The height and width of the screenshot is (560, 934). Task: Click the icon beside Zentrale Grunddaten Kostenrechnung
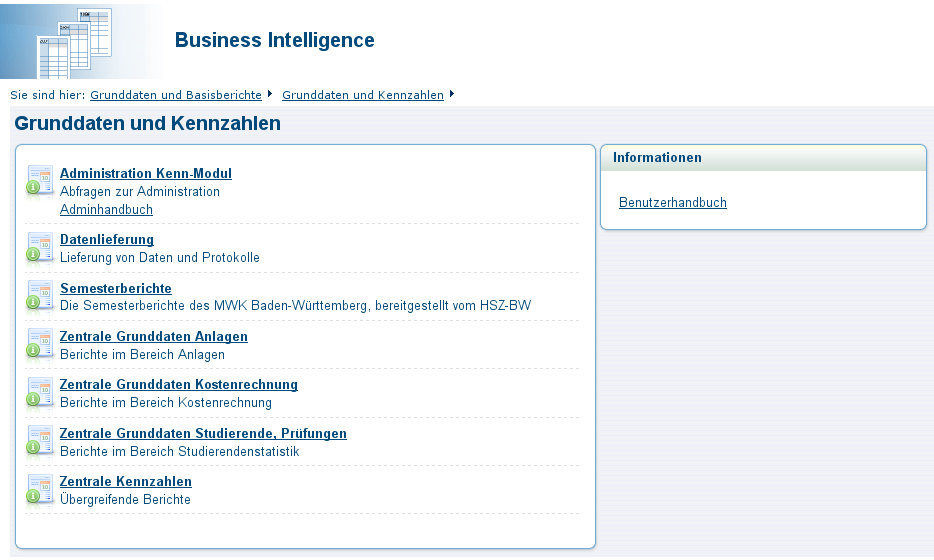40,392
